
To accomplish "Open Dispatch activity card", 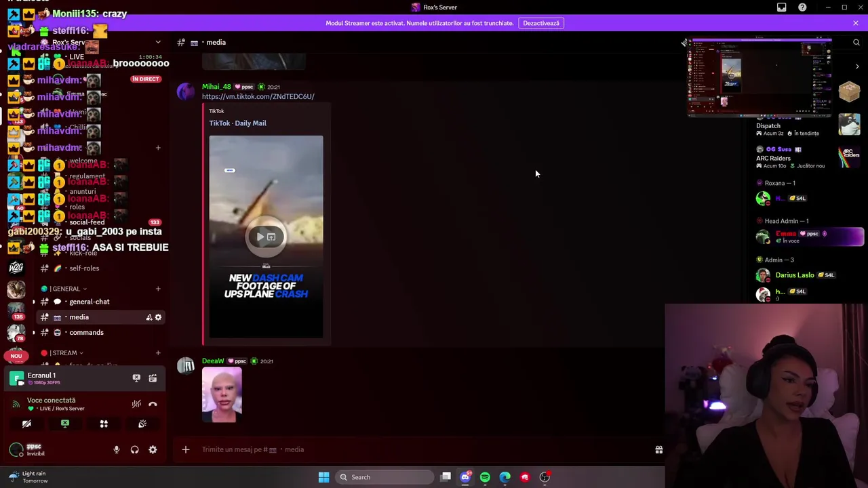I will point(808,125).
